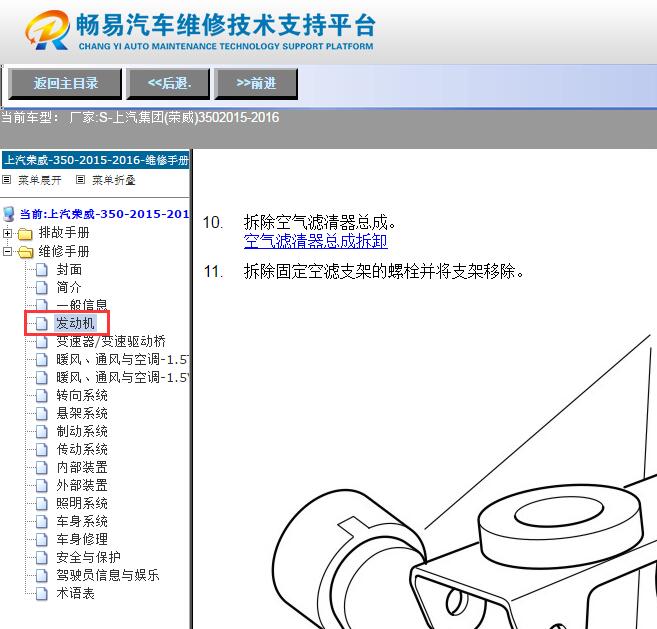Select the 排故手册 tree label
This screenshot has height=629, width=657.
point(64,233)
